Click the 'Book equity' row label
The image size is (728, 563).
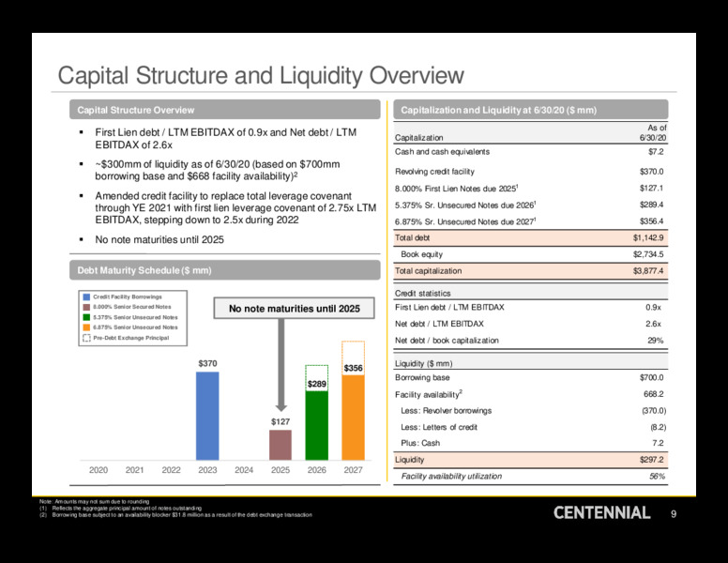421,254
